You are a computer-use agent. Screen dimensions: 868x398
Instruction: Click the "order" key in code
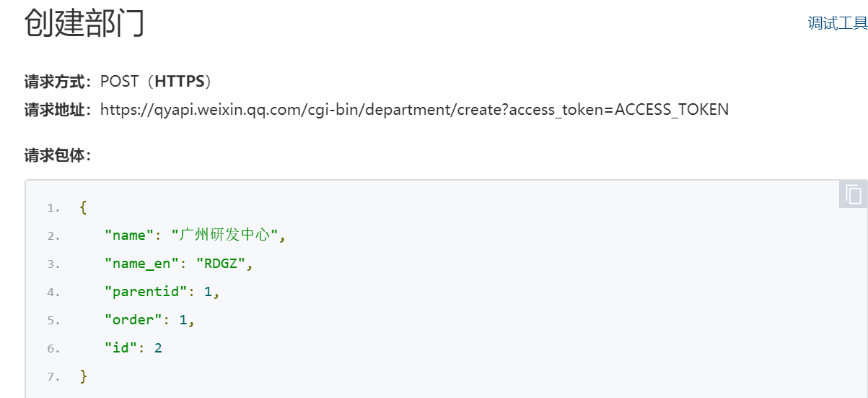[133, 320]
